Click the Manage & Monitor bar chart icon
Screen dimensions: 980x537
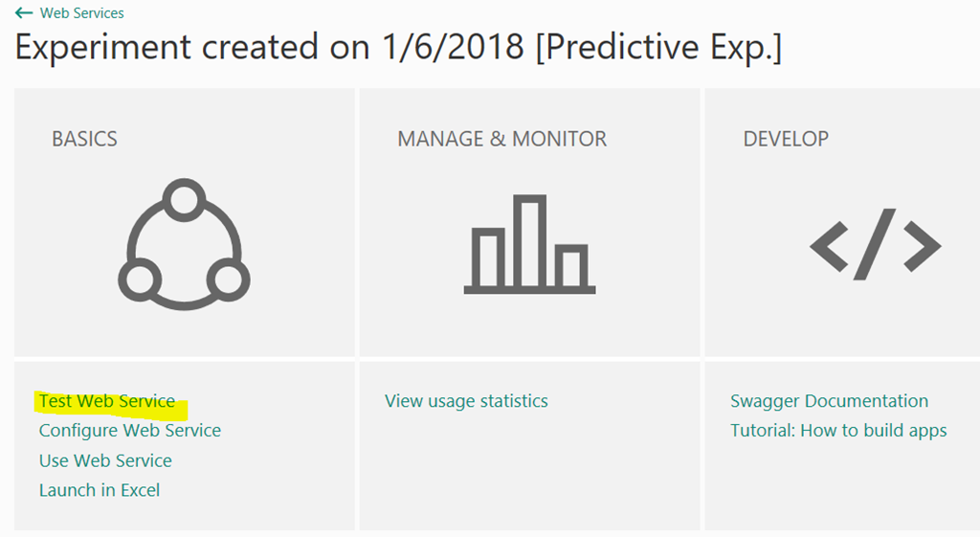coord(529,244)
